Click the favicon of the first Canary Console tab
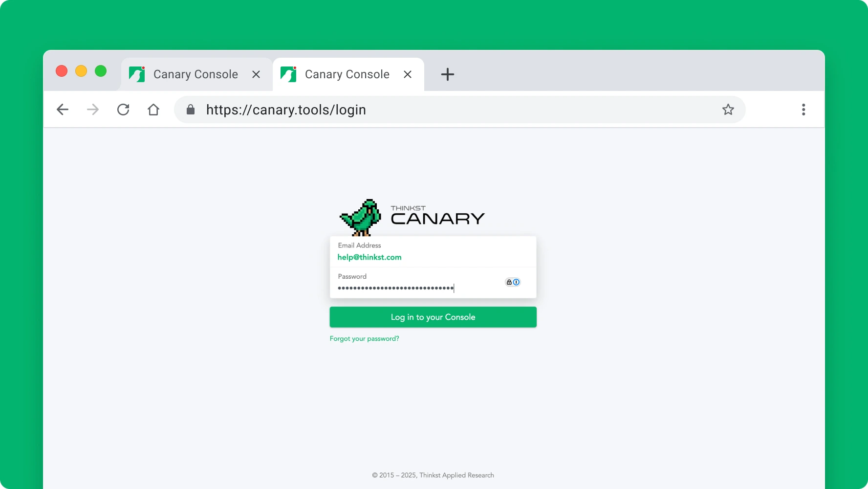868x489 pixels. tap(137, 74)
